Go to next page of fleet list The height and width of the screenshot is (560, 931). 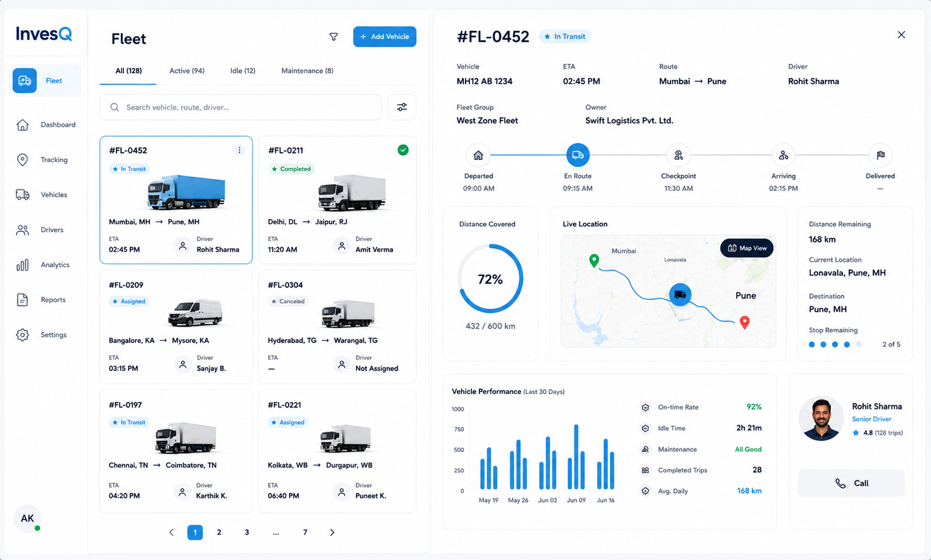pyautogui.click(x=332, y=532)
